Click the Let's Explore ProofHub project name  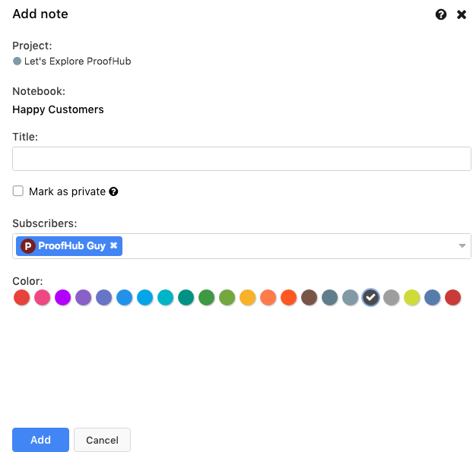tap(78, 61)
